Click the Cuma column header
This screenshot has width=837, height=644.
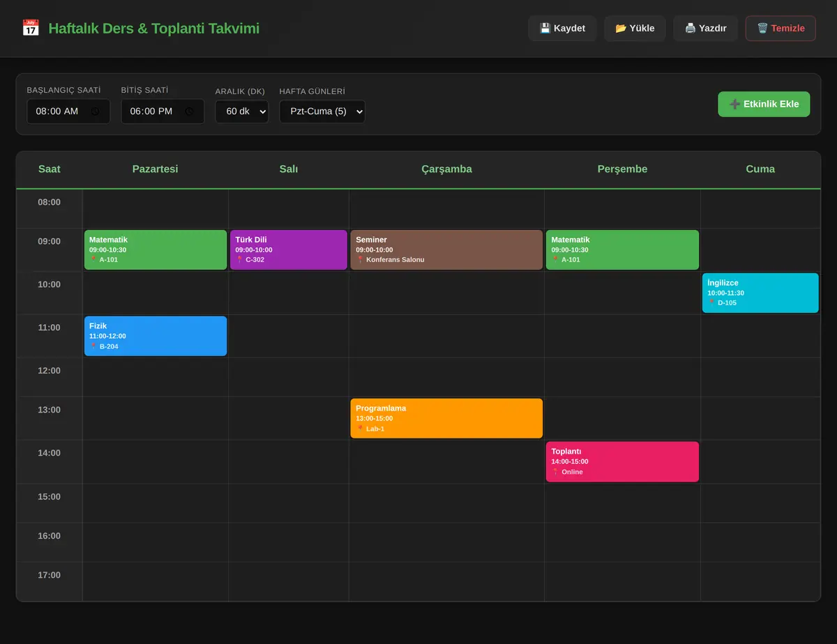click(x=760, y=169)
